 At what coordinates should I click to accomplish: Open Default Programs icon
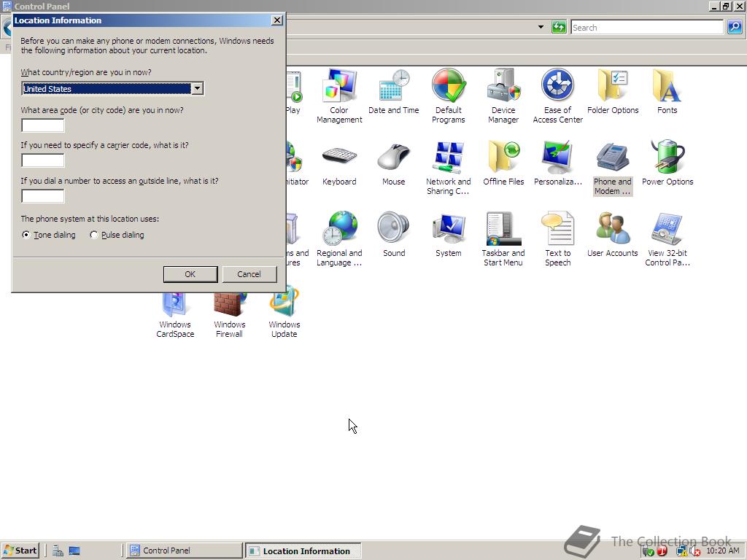coord(449,97)
